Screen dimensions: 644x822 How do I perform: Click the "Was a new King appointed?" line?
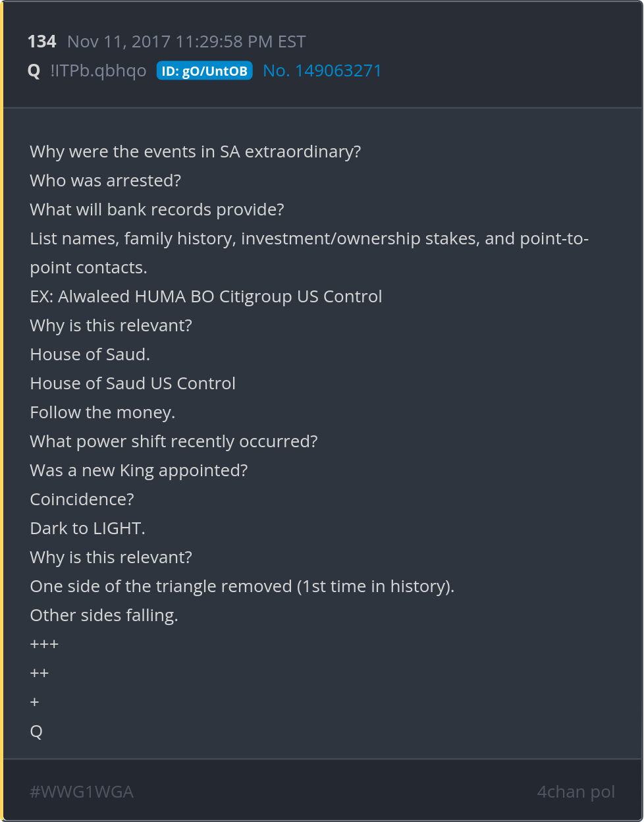139,470
